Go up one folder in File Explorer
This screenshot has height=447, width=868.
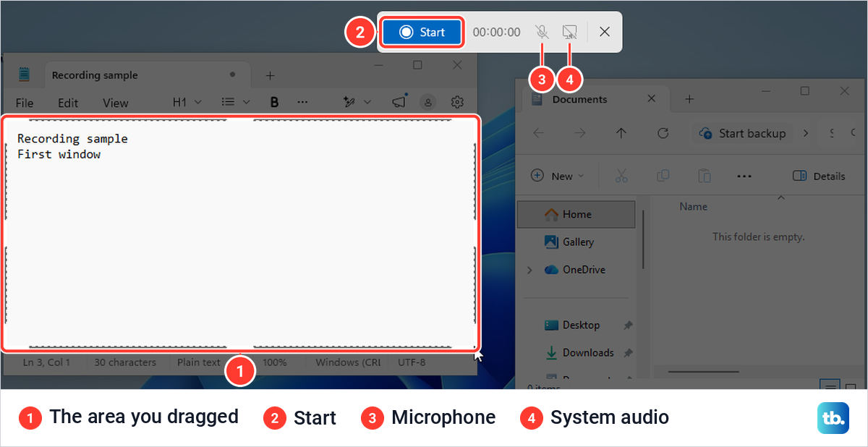pos(621,133)
